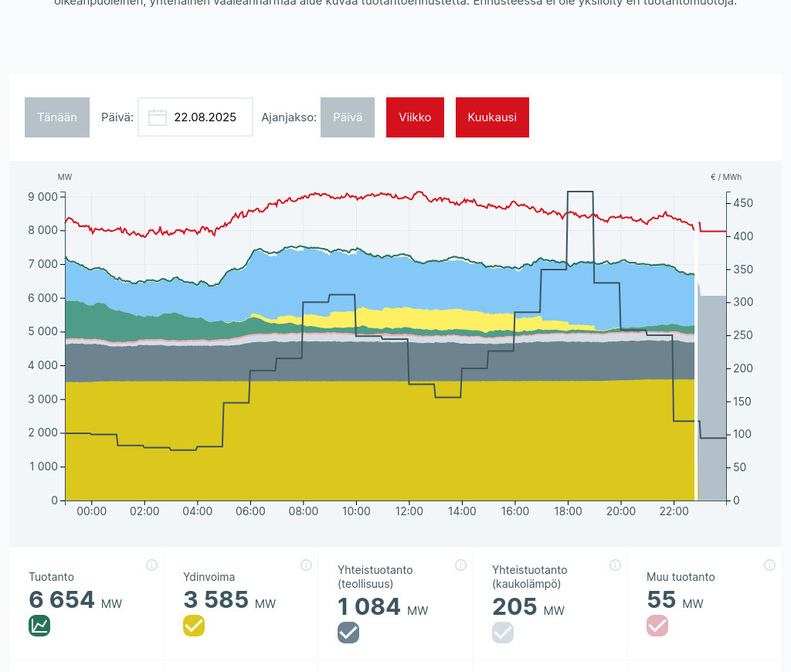Screen dimensions: 791x672
Task: Switch the time period to Kuukausi
Action: pyautogui.click(x=492, y=117)
